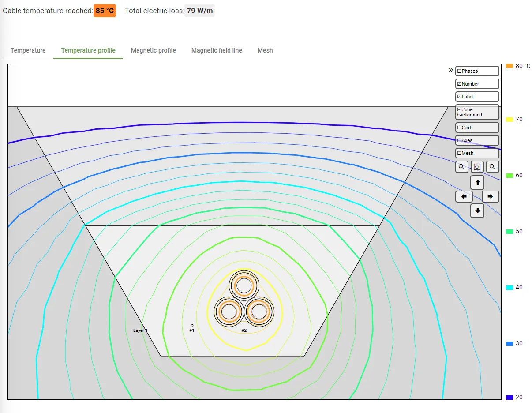Image resolution: width=532 pixels, height=413 pixels.
Task: Pan the plot view downward
Action: (477, 211)
